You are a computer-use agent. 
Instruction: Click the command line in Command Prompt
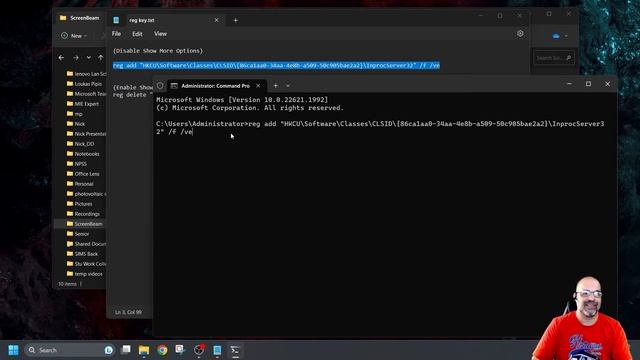click(x=380, y=128)
